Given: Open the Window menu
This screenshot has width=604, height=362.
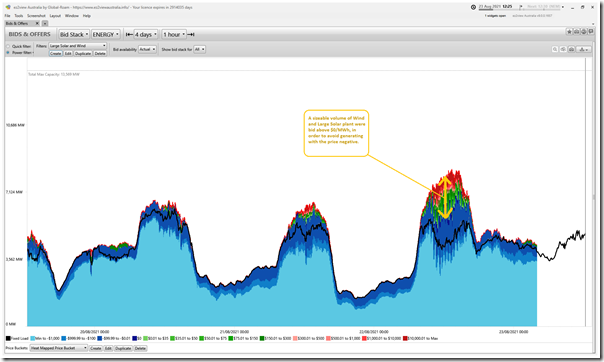Looking at the screenshot, I should pyautogui.click(x=72, y=16).
